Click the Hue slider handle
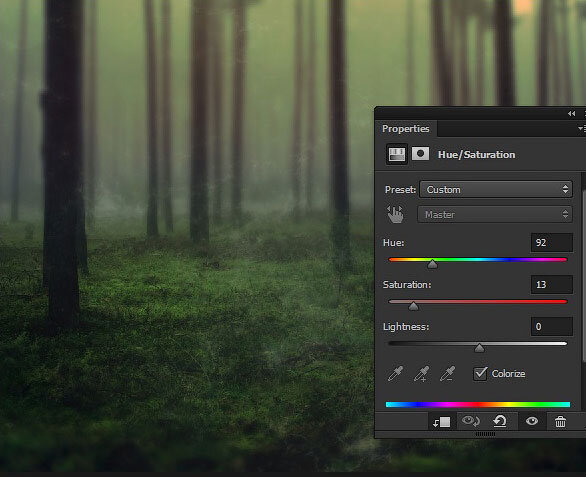This screenshot has width=586, height=477. pyautogui.click(x=432, y=264)
